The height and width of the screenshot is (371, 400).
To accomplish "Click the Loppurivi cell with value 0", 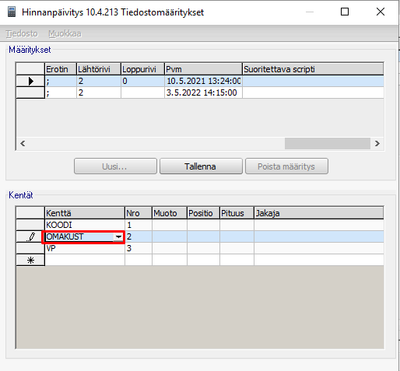I will point(143,81).
